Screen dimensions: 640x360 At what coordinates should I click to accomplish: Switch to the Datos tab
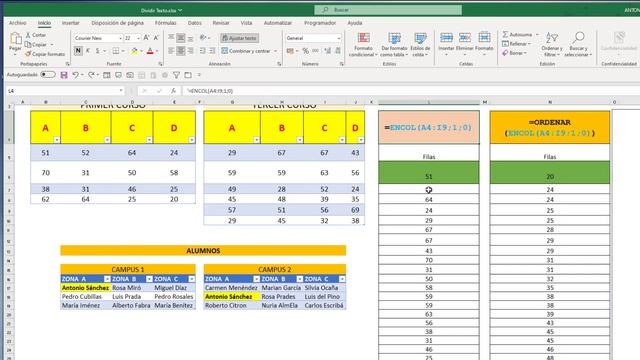[195, 23]
